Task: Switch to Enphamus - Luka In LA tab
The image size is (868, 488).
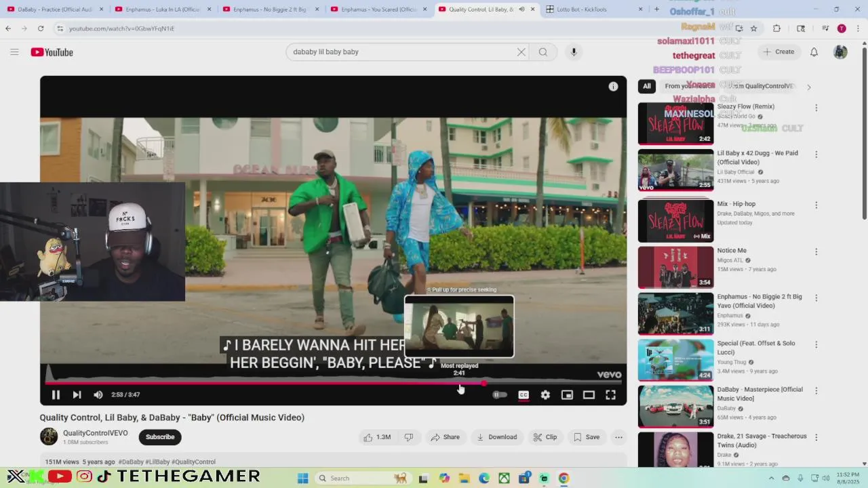Action: [163, 9]
